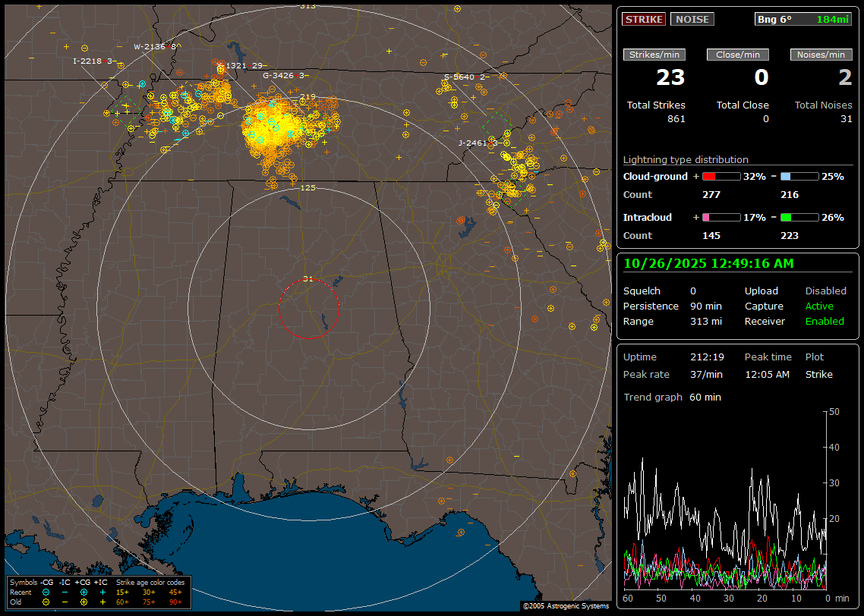Viewport: 864px width, 616px height.
Task: Click the recent +CG cyan symbol in legend
Action: coord(84,592)
